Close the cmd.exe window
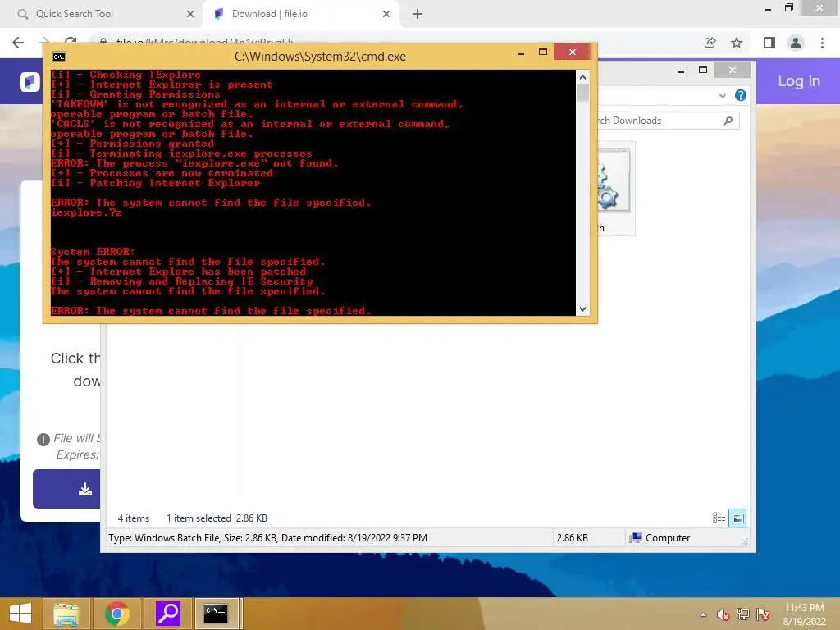Screen dimensions: 840x630 coord(572,52)
